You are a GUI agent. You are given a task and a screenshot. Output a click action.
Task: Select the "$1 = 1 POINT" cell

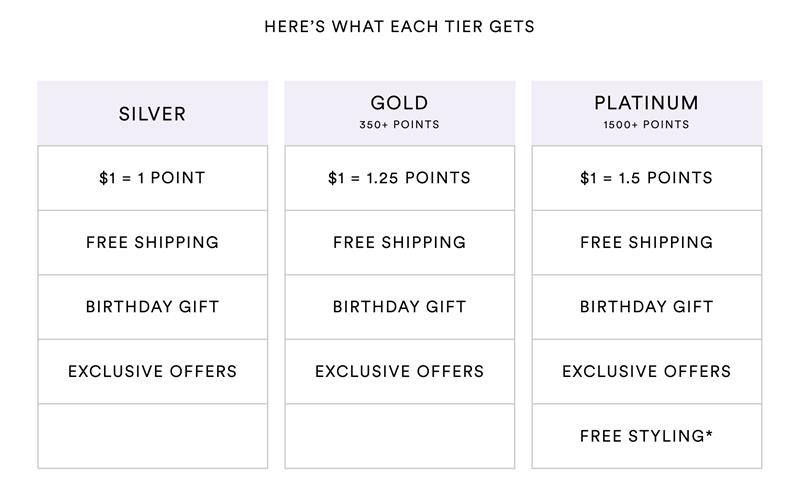tap(152, 178)
